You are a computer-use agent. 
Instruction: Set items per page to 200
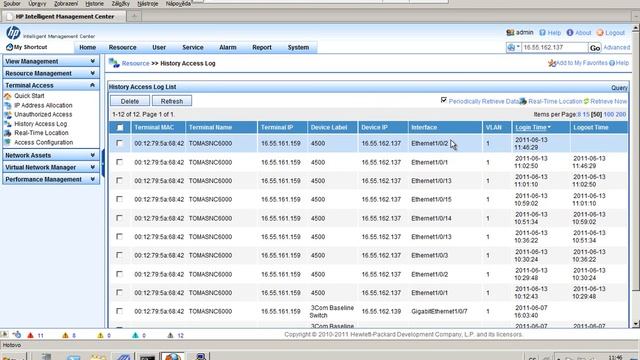(x=620, y=115)
